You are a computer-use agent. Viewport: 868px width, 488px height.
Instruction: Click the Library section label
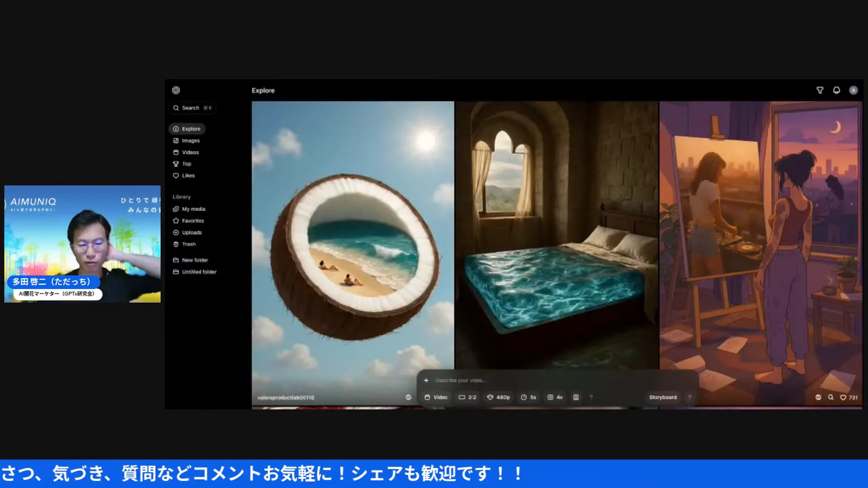pyautogui.click(x=181, y=197)
